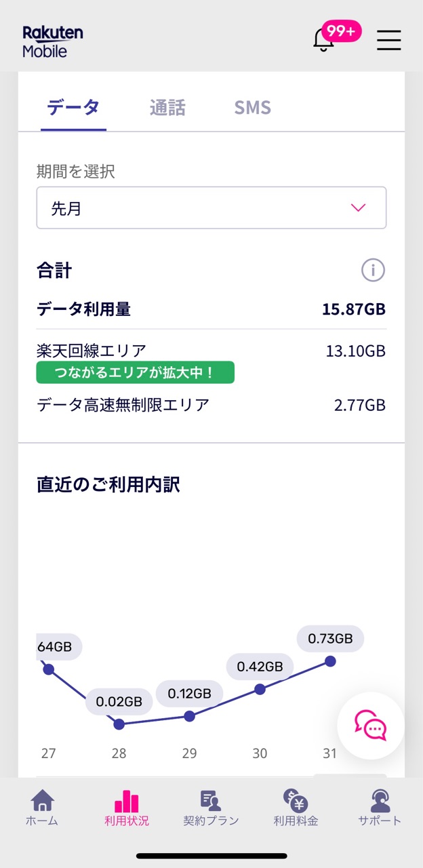
Task: Expand the 先月 period dropdown
Action: coord(211,208)
